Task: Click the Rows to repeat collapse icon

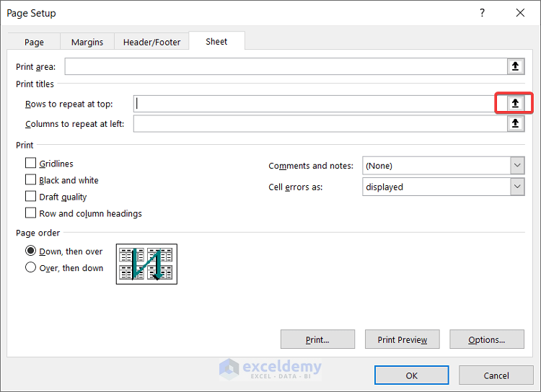Action: pyautogui.click(x=515, y=103)
